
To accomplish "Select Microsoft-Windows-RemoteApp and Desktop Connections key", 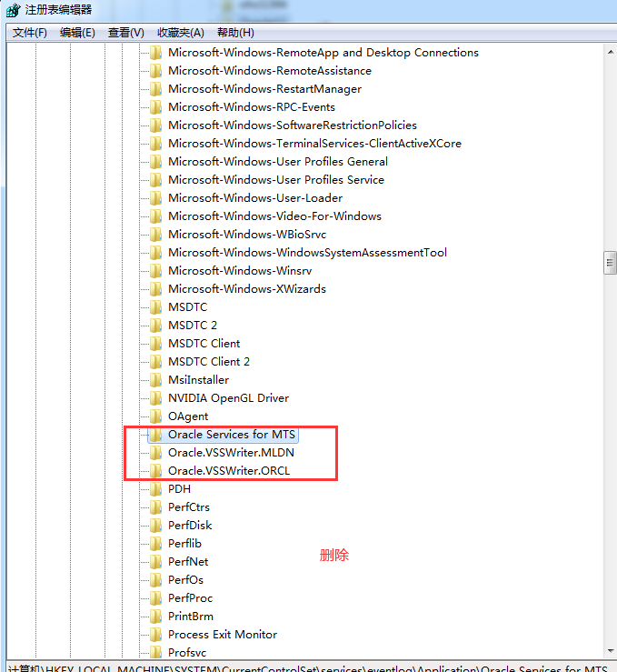I will pyautogui.click(x=323, y=52).
